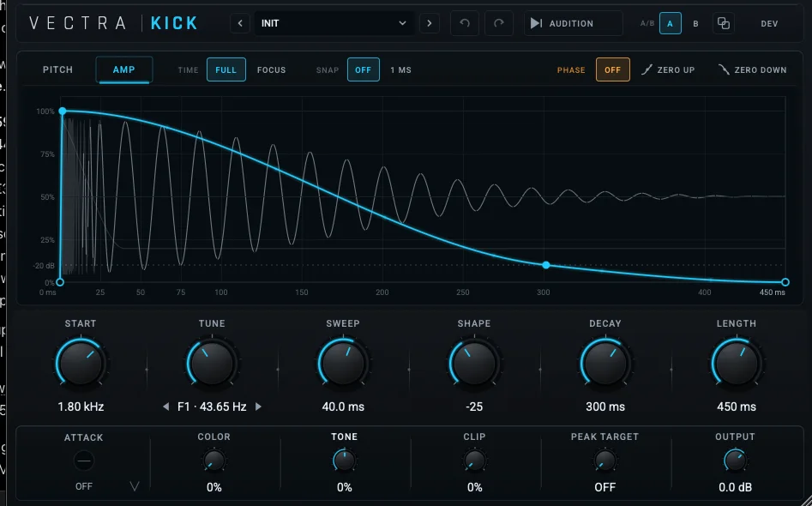Switch to B state slot
The height and width of the screenshot is (506, 812).
click(695, 24)
